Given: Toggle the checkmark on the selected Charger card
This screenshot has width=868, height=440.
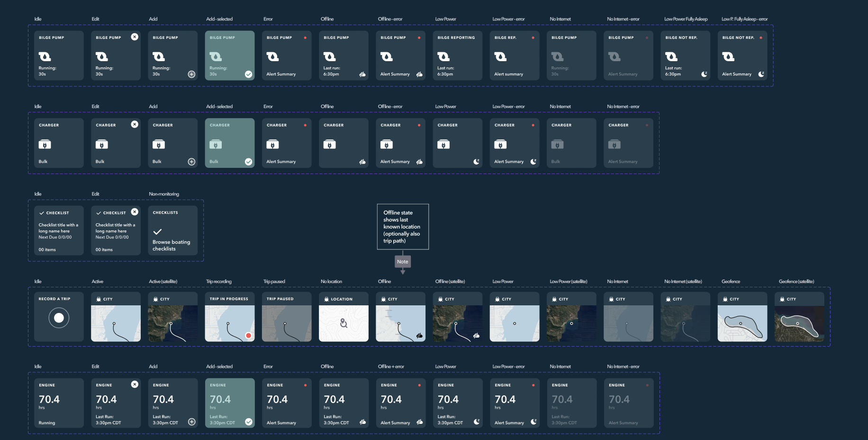Looking at the screenshot, I should [x=248, y=162].
